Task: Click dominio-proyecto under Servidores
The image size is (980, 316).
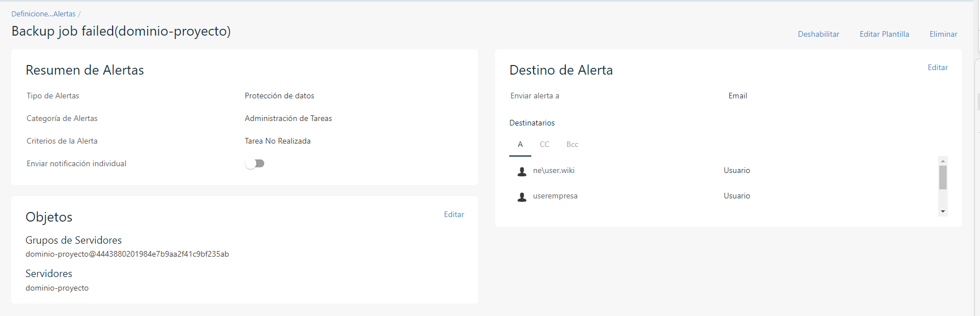Action: pos(57,288)
